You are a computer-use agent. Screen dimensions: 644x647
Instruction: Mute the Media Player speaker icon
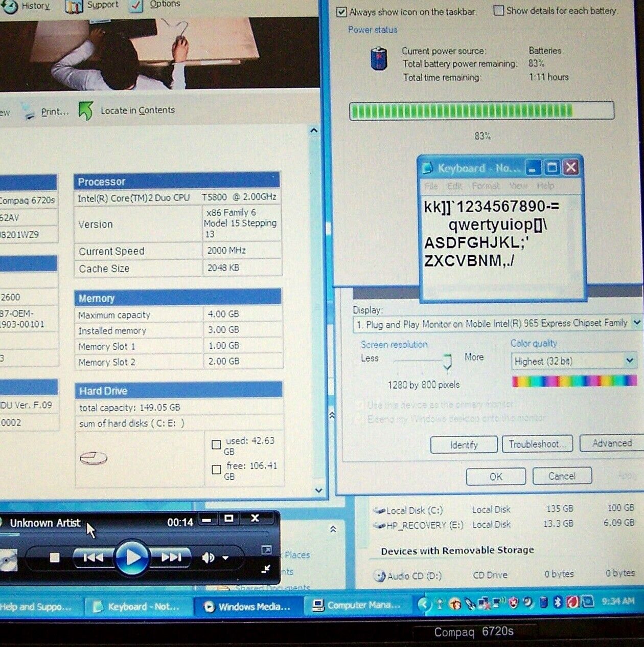pyautogui.click(x=208, y=557)
